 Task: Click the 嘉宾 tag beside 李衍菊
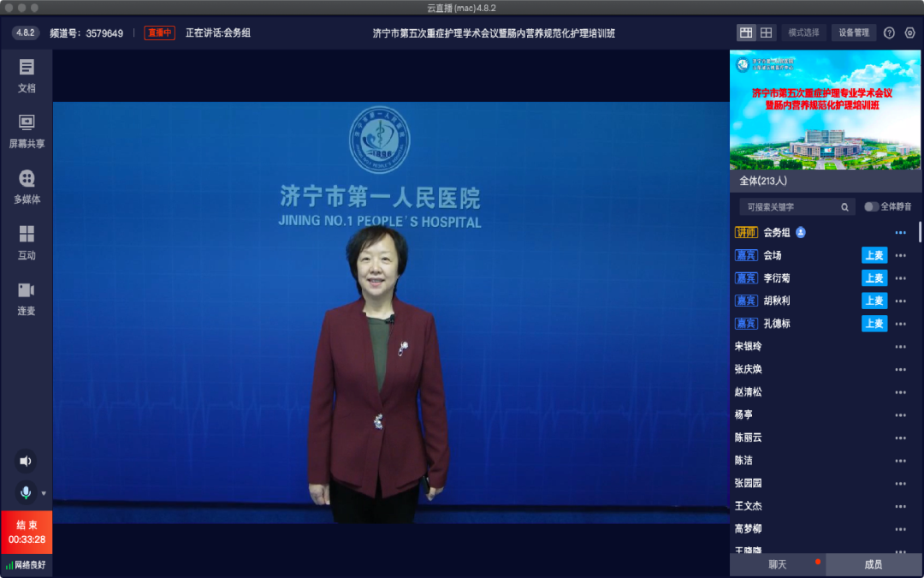(x=746, y=277)
